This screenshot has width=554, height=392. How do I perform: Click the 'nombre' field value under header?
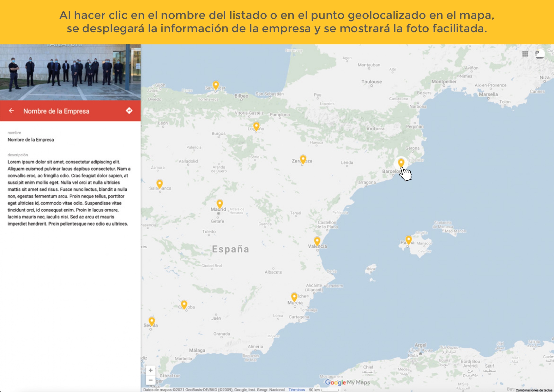[31, 140]
